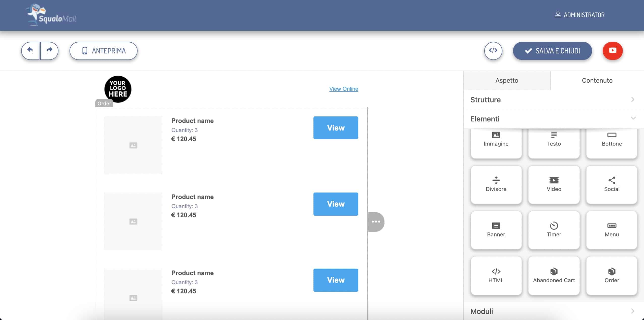Click the YOUR LOGO HERE image

(118, 89)
